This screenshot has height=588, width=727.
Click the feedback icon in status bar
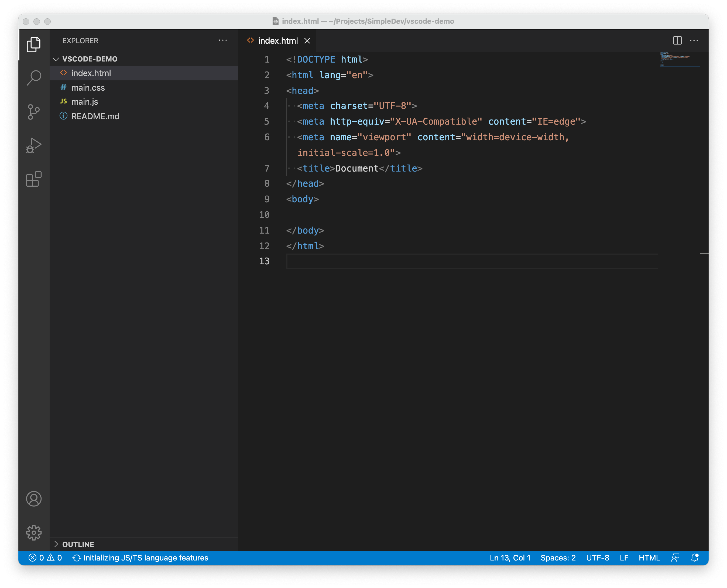click(x=675, y=558)
